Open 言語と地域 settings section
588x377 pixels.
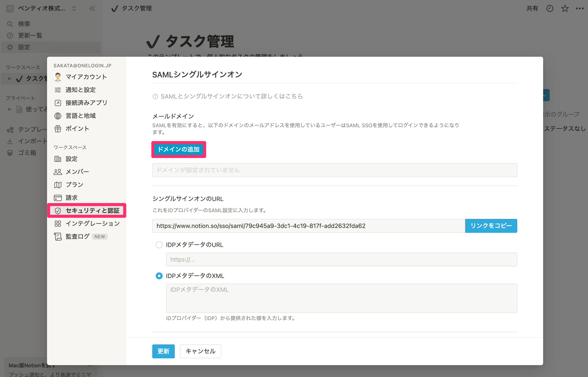click(x=87, y=116)
